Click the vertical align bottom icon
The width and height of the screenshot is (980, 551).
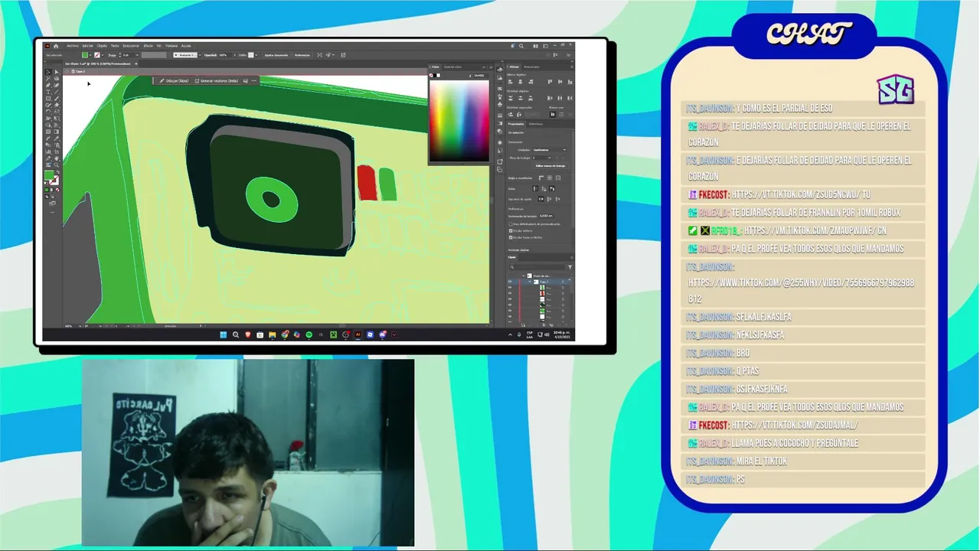570,81
